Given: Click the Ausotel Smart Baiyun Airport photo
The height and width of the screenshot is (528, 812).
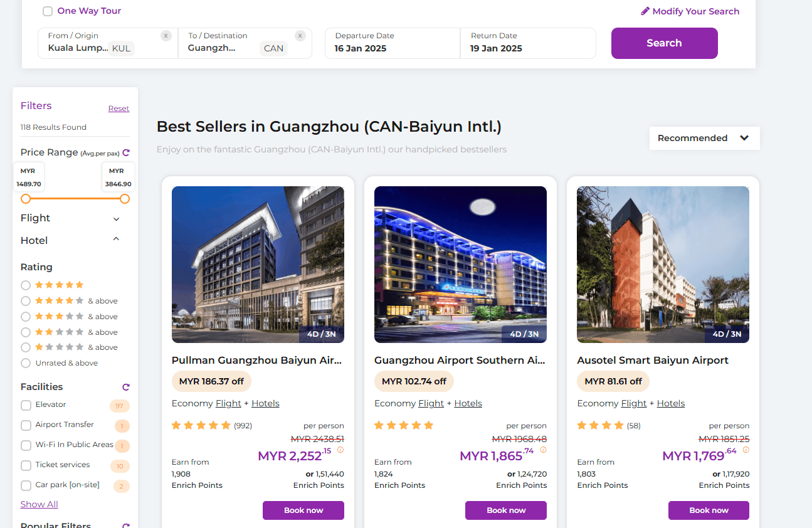Looking at the screenshot, I should (x=663, y=264).
